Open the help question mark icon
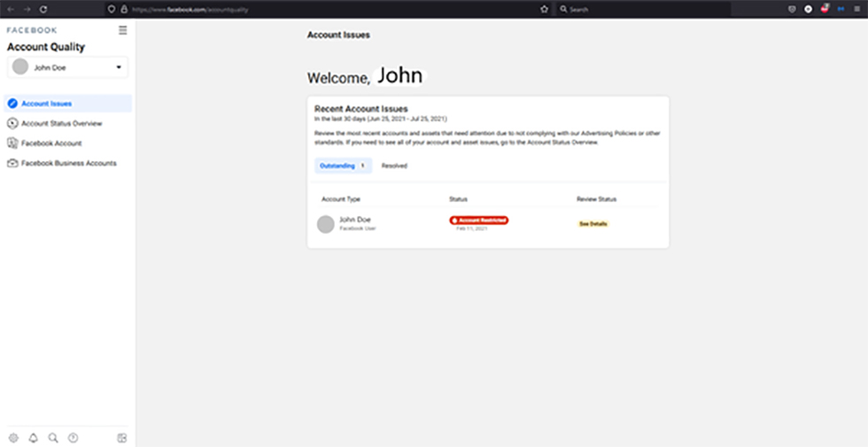The image size is (868, 447). pos(74,437)
